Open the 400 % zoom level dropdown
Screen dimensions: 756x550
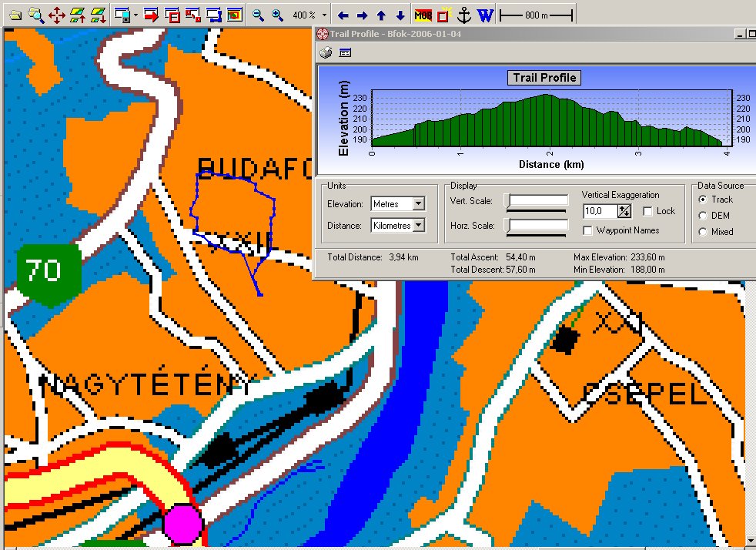pos(324,15)
